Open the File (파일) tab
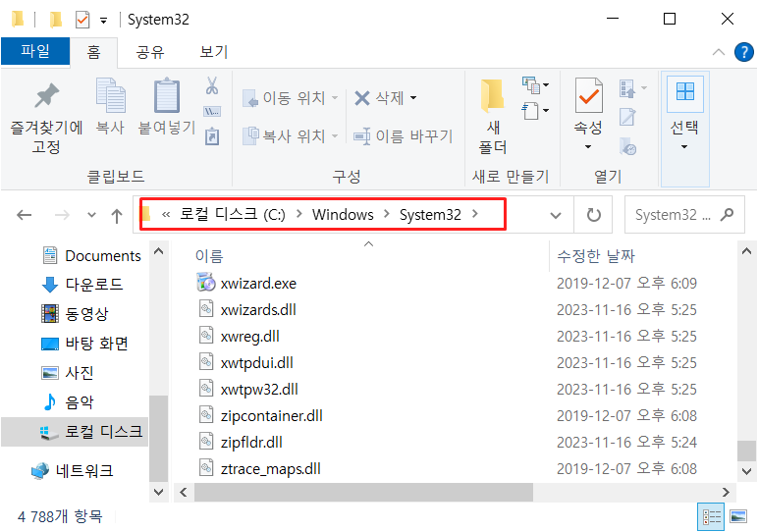 click(35, 51)
